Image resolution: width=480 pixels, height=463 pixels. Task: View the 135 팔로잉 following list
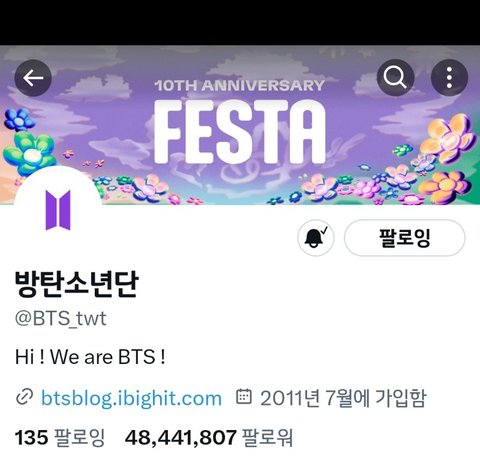60,437
